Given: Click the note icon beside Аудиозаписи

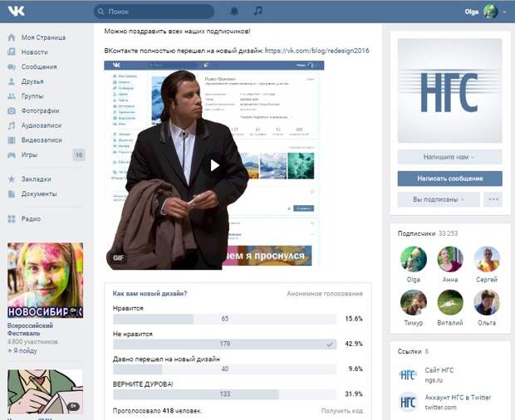Looking at the screenshot, I should pyautogui.click(x=12, y=125).
